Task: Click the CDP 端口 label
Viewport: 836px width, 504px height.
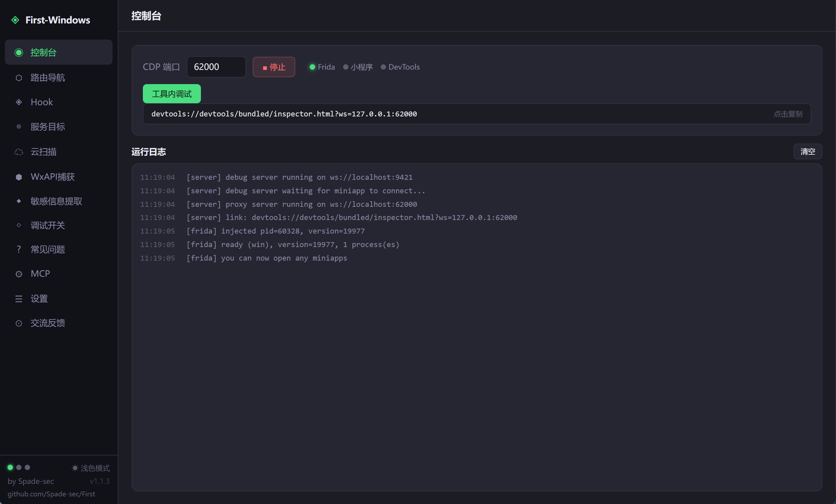Action: coord(161,67)
